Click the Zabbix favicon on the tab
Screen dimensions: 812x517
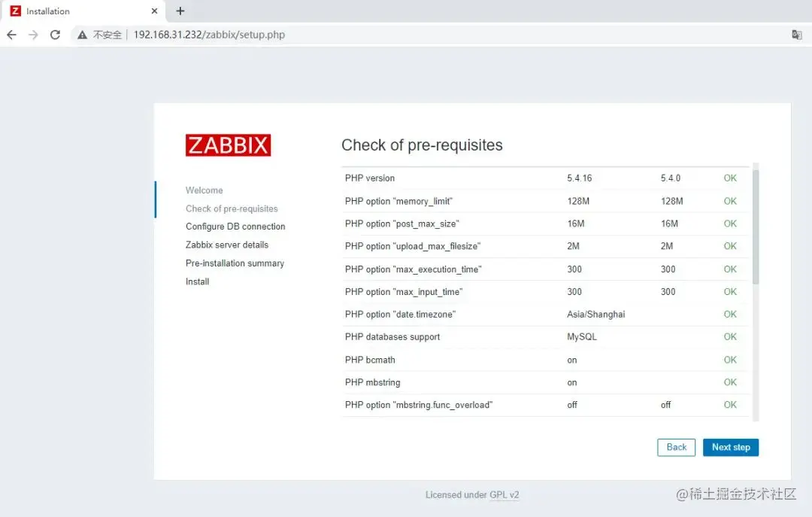[16, 11]
